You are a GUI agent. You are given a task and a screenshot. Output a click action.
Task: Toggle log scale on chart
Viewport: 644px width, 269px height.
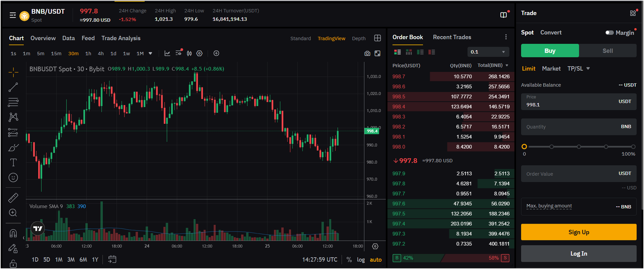click(361, 260)
